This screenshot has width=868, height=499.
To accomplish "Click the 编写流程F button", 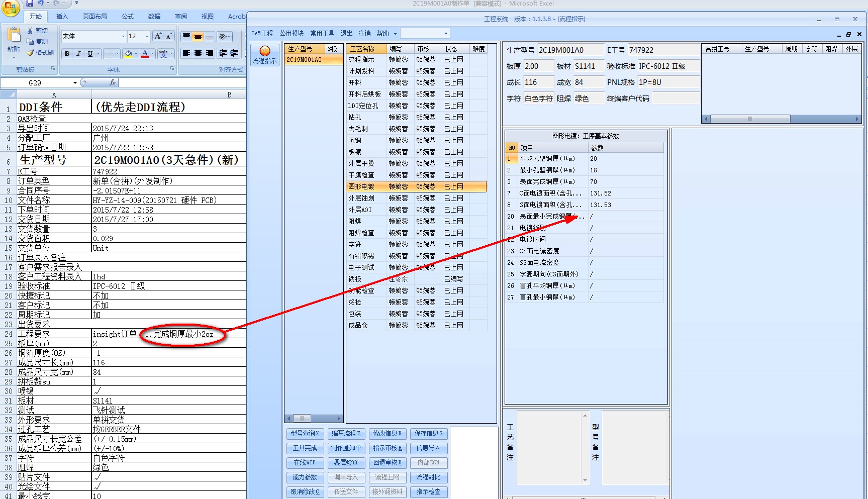I will pyautogui.click(x=346, y=433).
